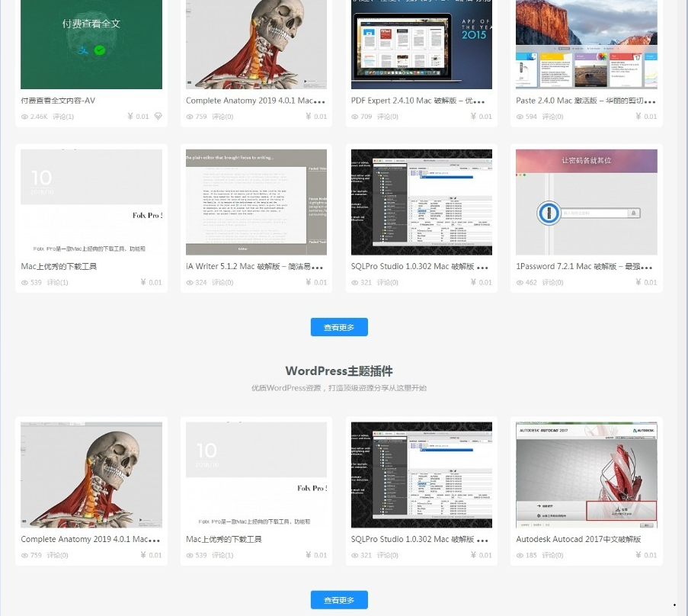
Task: Click the 185 view count text
Action: 531,556
